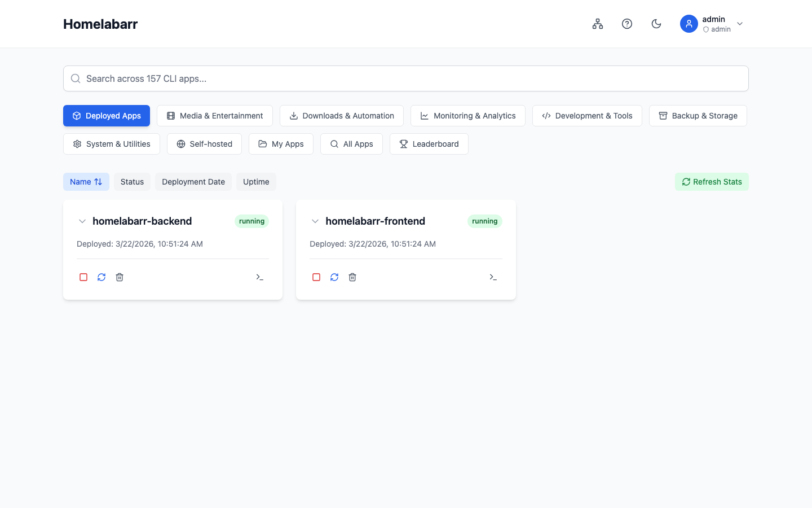Click the Refresh Stats button
Viewport: 812px width, 508px height.
(712, 182)
